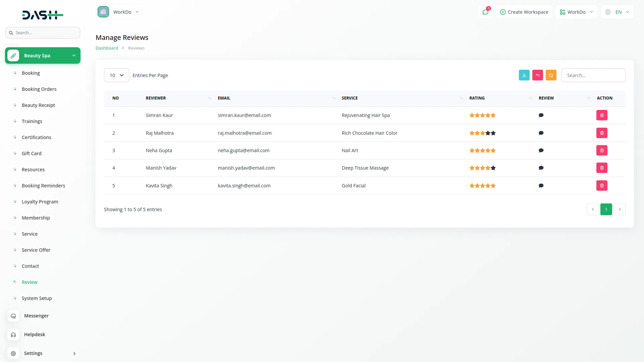Open the Helpdesk sidebar item

tap(35, 335)
